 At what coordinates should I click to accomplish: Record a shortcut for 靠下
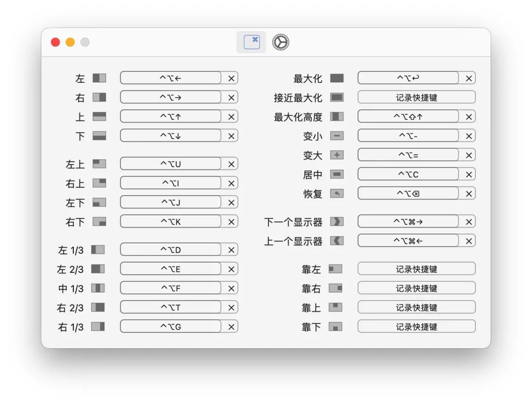pyautogui.click(x=416, y=327)
